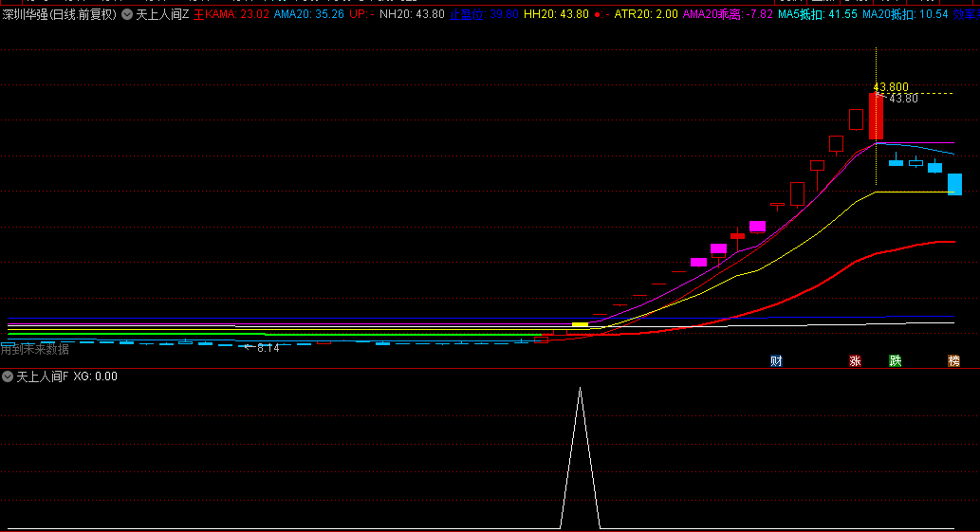
Task: Click the 43.800 yellow high price label
Action: tap(891, 86)
